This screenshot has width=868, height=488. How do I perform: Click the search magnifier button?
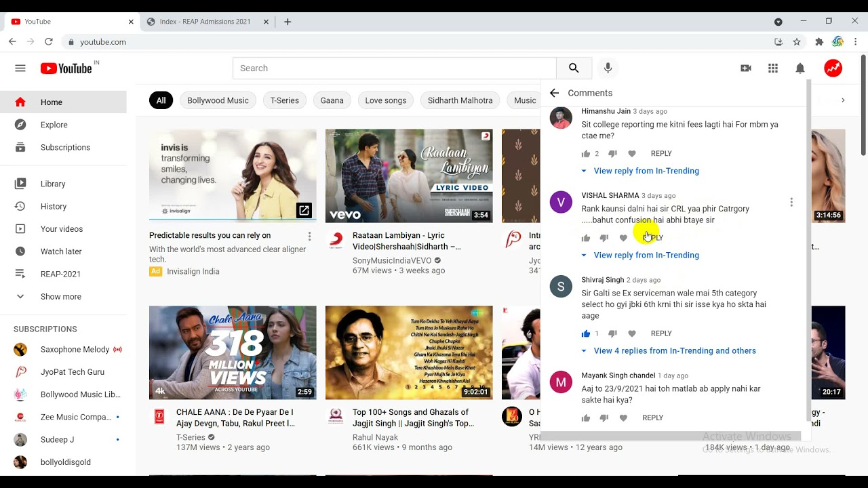pyautogui.click(x=574, y=68)
